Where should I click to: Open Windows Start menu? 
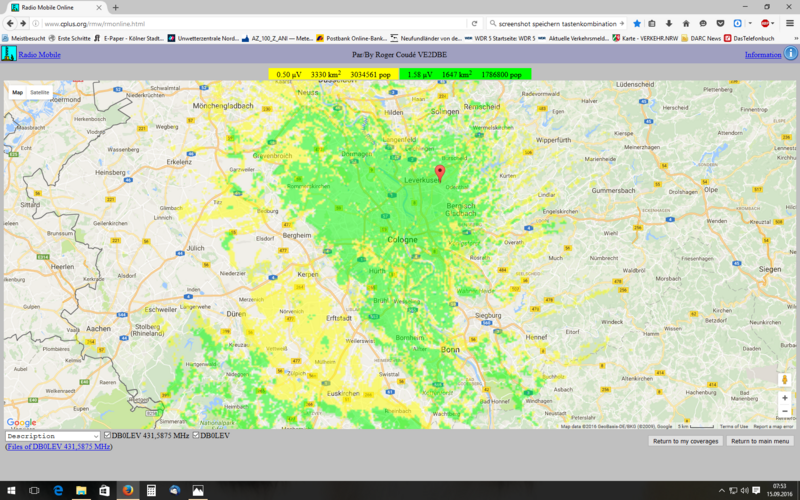[x=11, y=490]
